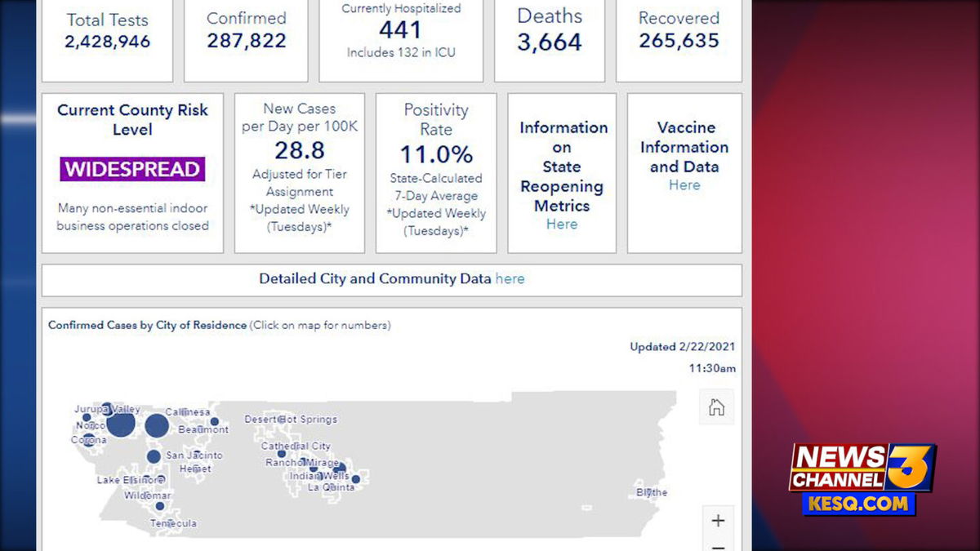Image resolution: width=980 pixels, height=551 pixels.
Task: Open Detailed City and Community Data link
Action: pos(510,279)
